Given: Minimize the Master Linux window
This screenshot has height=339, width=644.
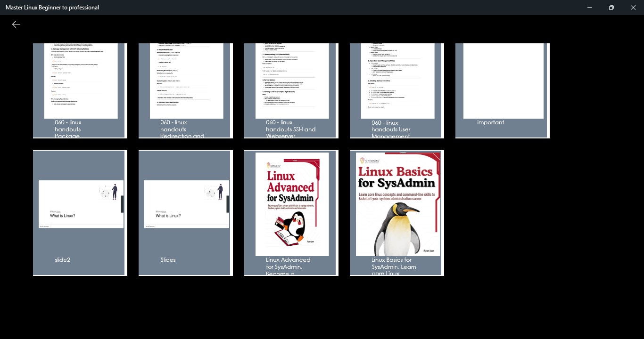Looking at the screenshot, I should [590, 8].
